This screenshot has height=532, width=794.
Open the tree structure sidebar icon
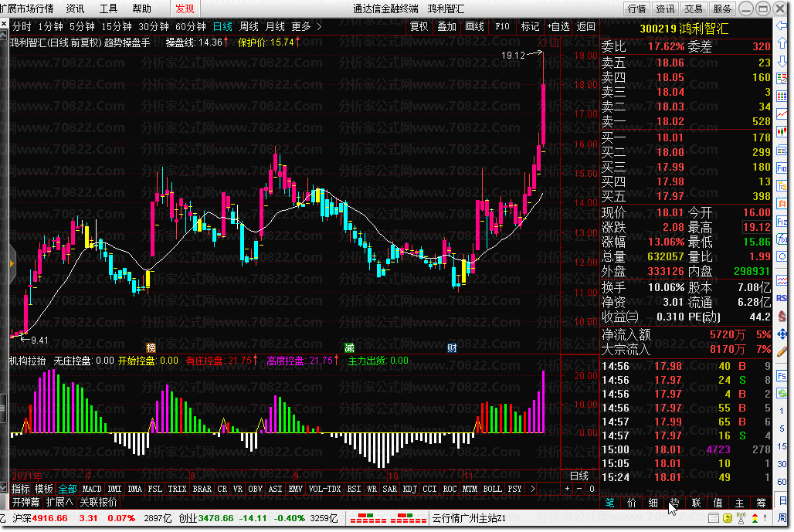pyautogui.click(x=782, y=186)
